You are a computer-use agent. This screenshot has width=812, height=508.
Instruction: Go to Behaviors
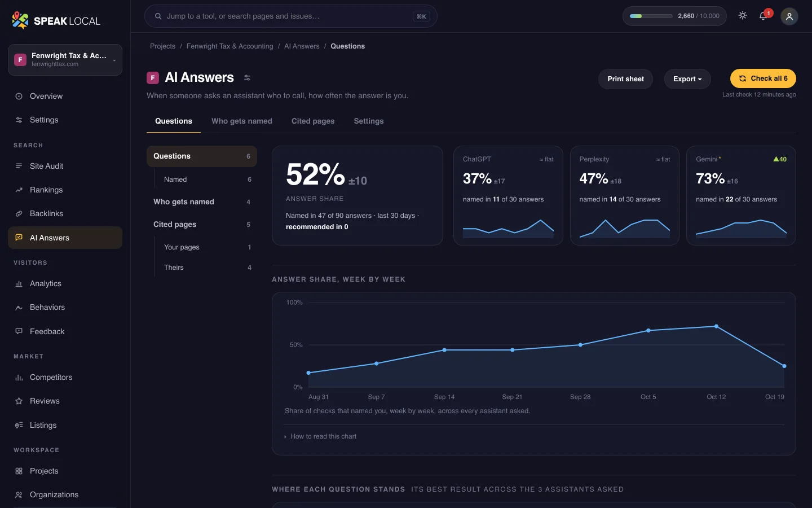click(x=65, y=307)
